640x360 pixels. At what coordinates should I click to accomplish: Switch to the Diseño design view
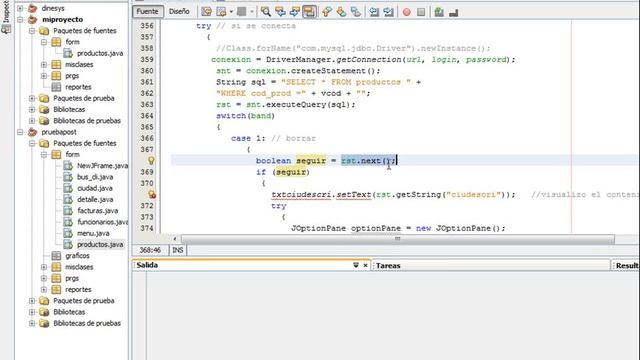[x=179, y=11]
